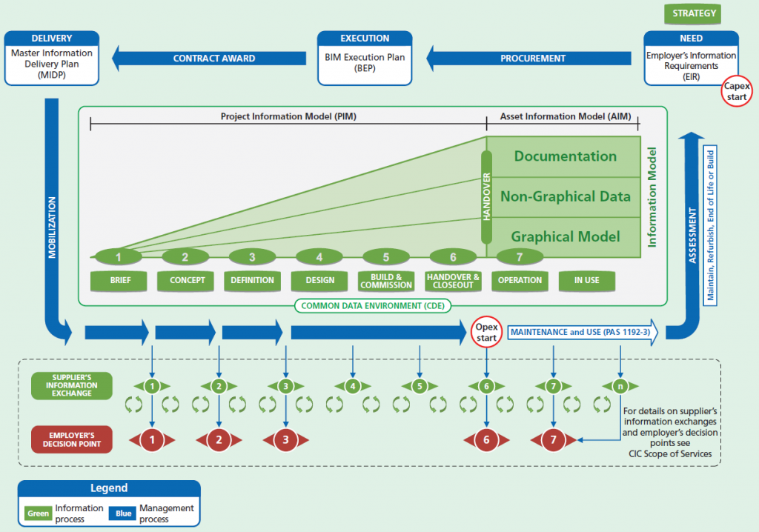
Task: Click the COMMON DATA ENVIRONMENT (CDE) label
Action: coord(373,306)
